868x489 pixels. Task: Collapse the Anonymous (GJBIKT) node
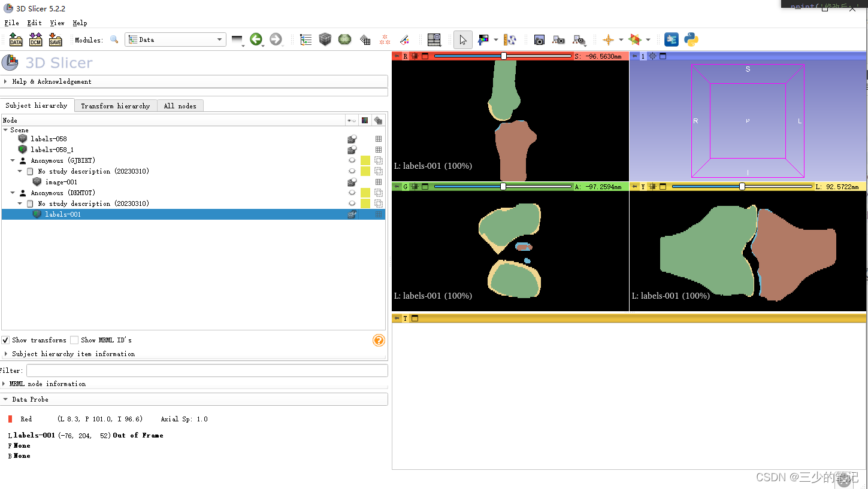13,160
